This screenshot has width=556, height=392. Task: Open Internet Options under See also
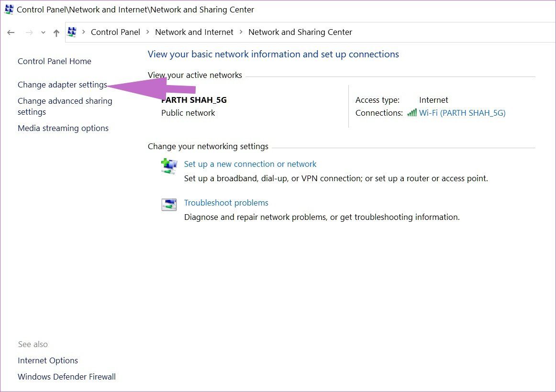48,360
